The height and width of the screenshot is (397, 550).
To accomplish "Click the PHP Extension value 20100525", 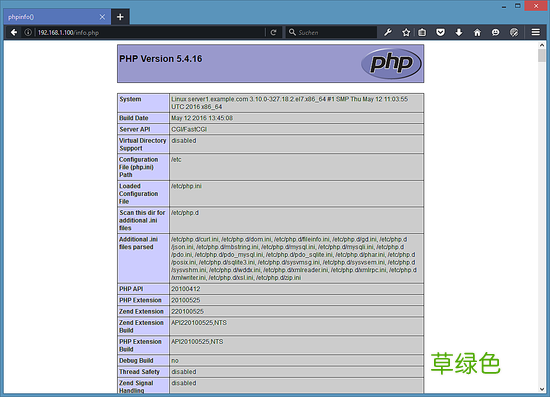I will click(186, 300).
